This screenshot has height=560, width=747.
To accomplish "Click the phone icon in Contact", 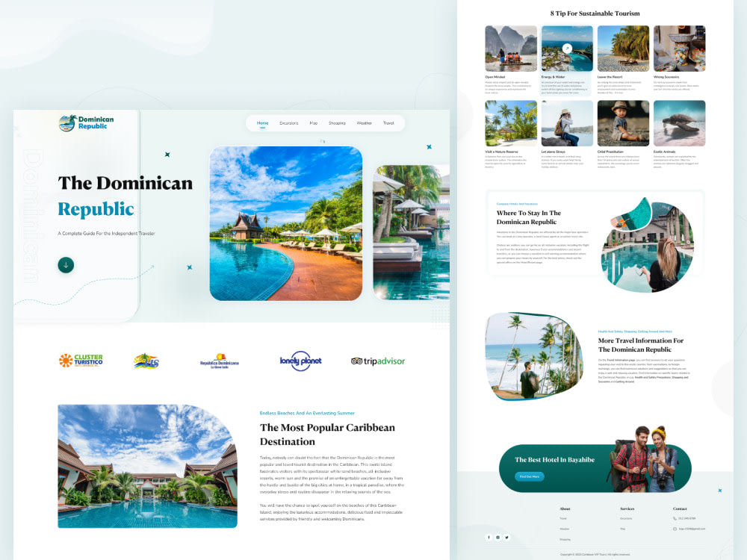I will (675, 518).
